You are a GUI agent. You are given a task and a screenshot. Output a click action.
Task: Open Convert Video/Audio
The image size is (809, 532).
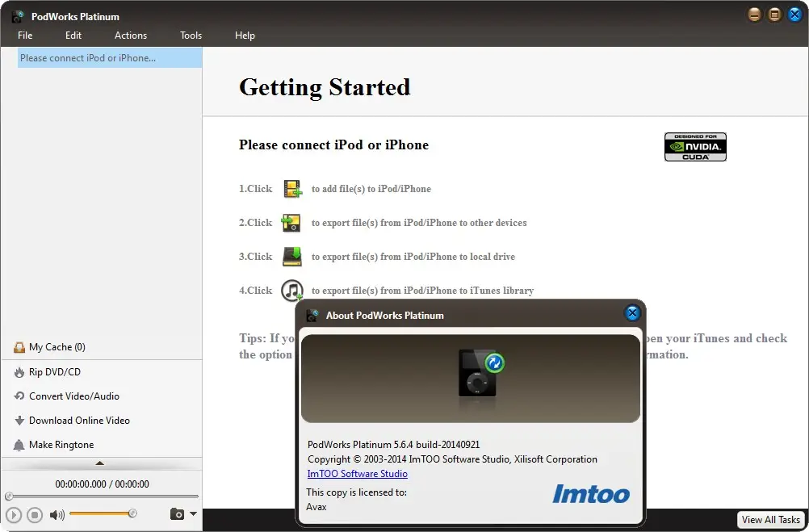click(x=74, y=396)
